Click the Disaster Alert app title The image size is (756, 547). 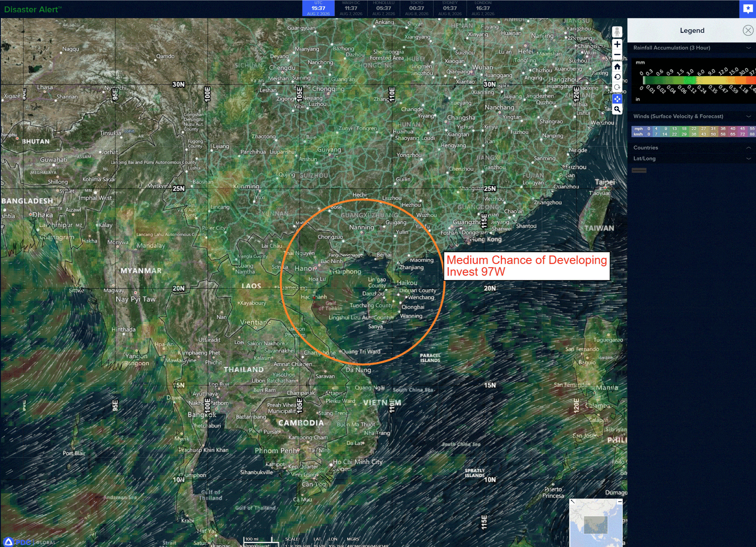[x=33, y=9]
